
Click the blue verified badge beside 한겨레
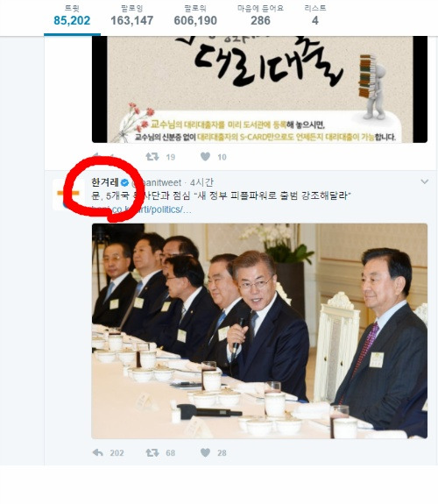[x=124, y=183]
